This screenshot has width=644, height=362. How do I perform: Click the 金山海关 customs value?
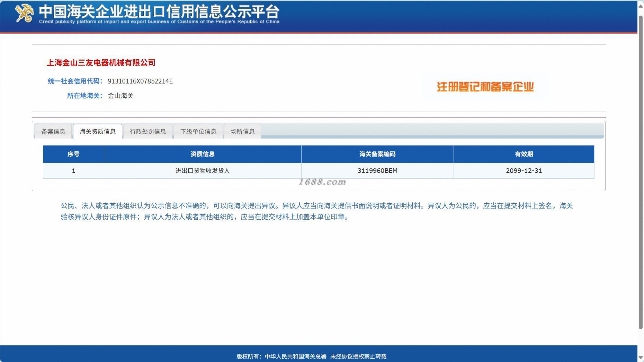coord(120,96)
